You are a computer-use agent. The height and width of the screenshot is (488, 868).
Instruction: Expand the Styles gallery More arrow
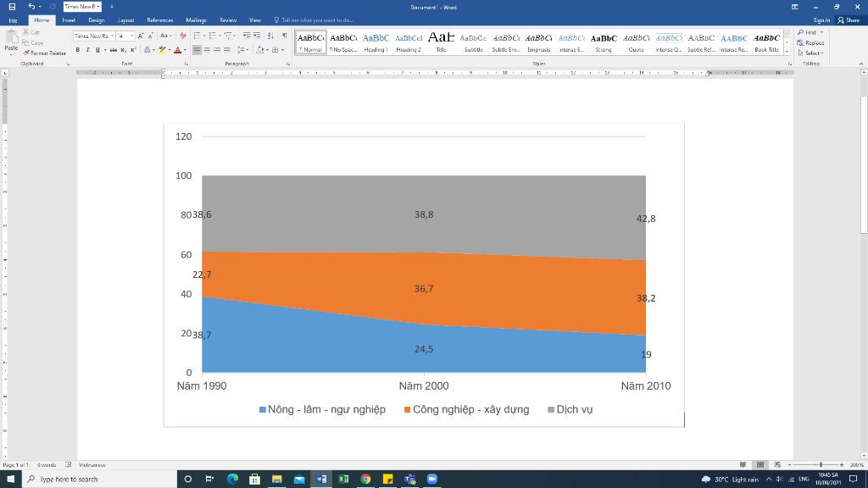[787, 51]
